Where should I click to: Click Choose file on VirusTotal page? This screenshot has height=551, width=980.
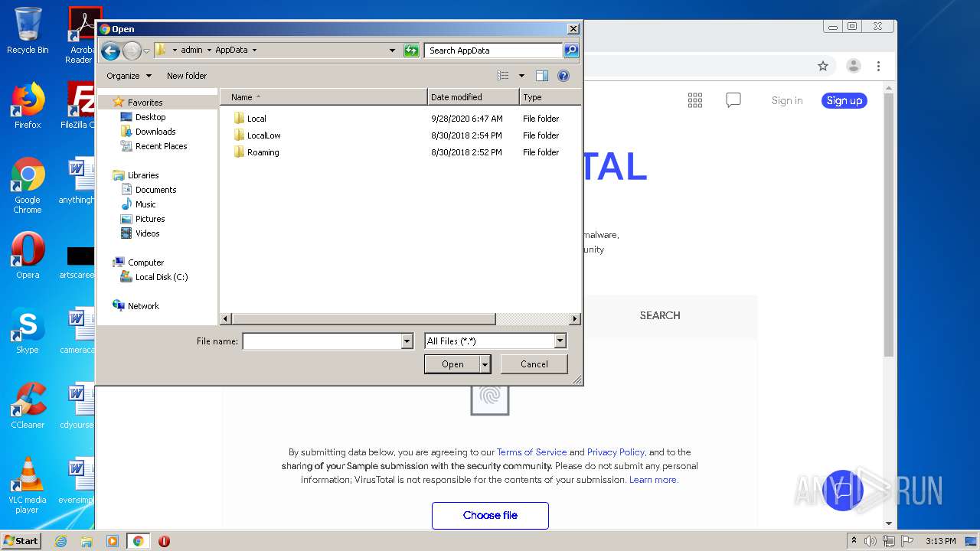pyautogui.click(x=490, y=515)
